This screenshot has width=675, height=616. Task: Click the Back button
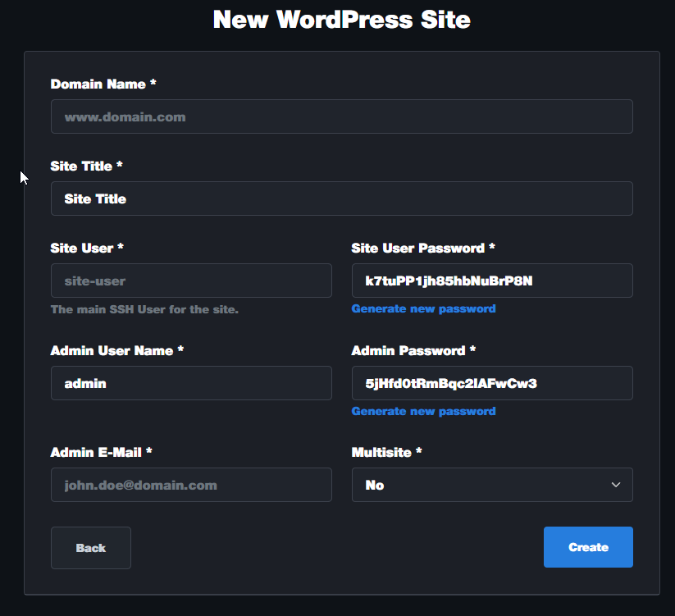(90, 548)
